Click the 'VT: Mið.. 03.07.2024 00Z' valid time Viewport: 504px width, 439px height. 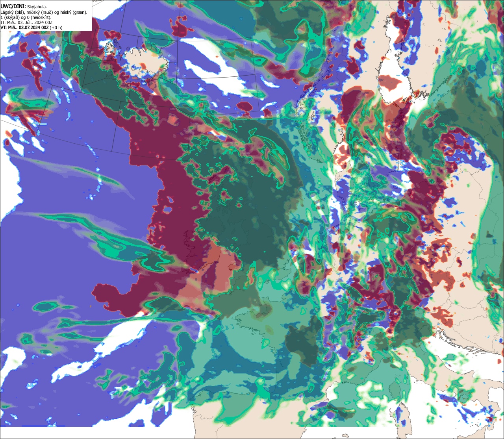[24, 28]
